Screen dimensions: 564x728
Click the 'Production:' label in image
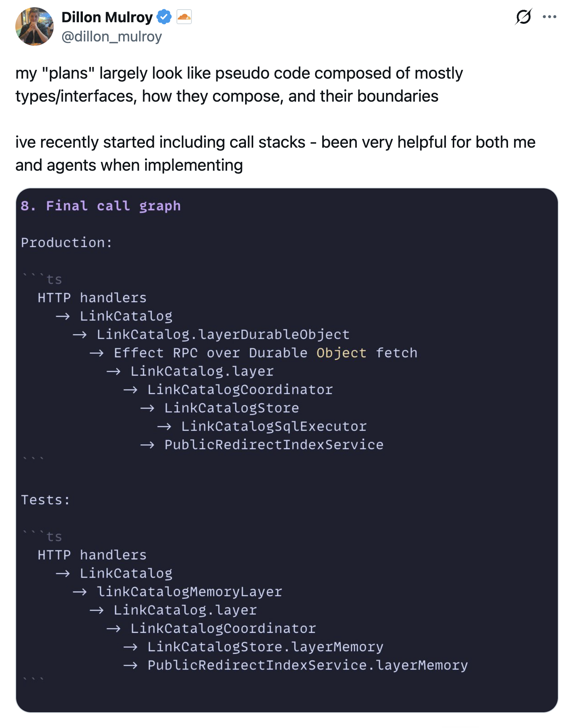pyautogui.click(x=67, y=242)
